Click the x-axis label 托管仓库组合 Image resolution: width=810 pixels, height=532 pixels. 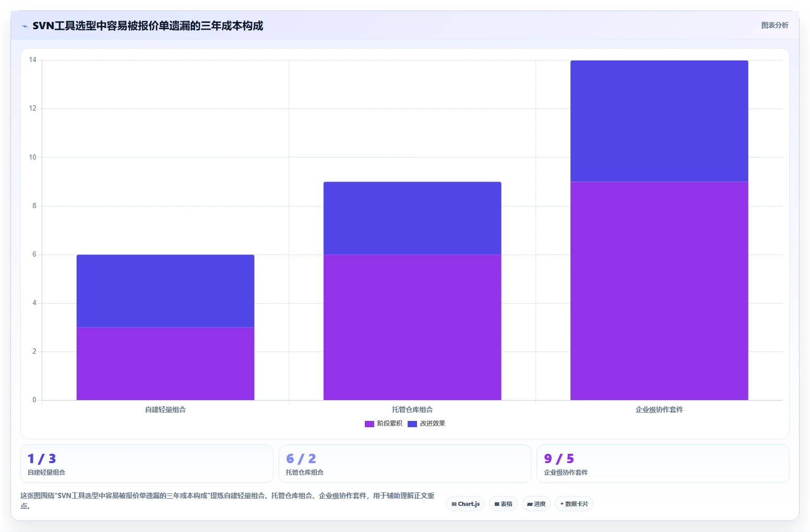(412, 409)
